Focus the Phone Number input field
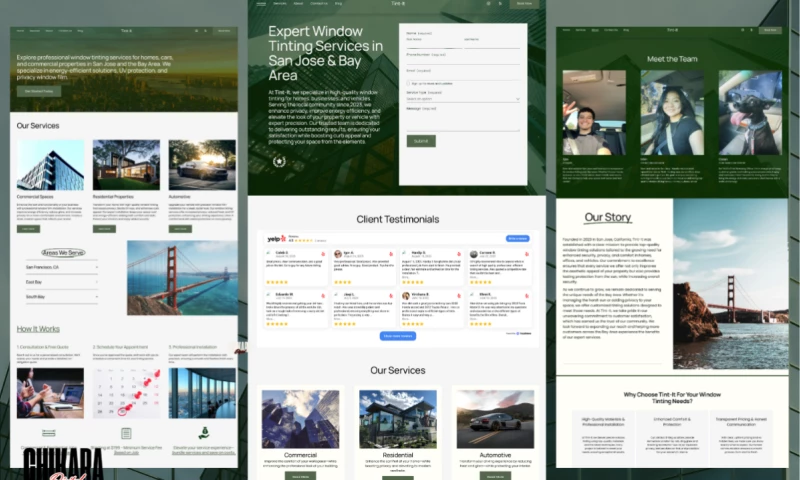 point(463,60)
